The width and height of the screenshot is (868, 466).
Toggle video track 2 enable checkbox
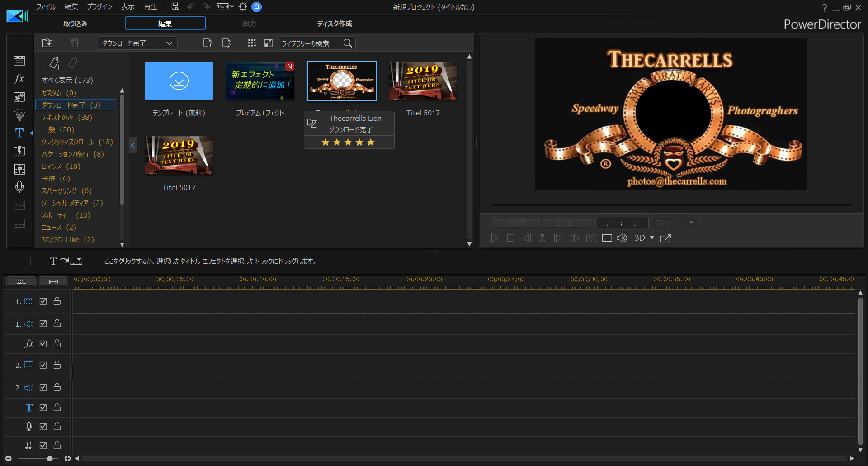tap(43, 365)
